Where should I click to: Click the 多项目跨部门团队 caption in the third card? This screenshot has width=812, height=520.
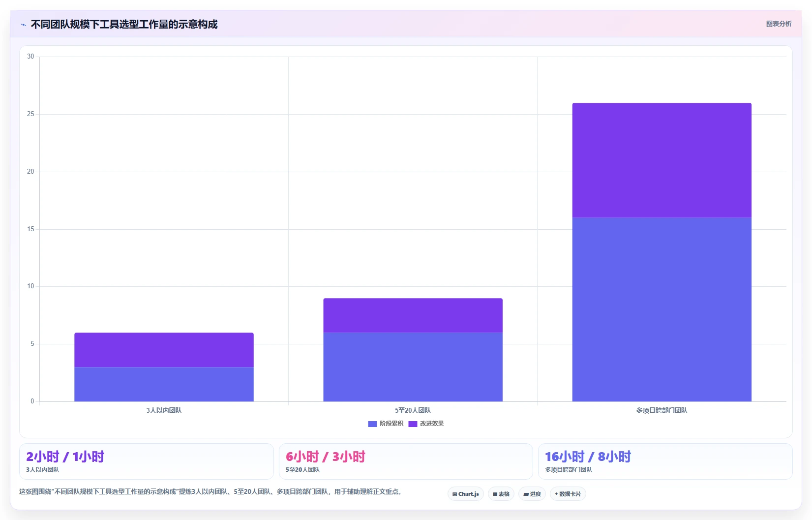[569, 470]
